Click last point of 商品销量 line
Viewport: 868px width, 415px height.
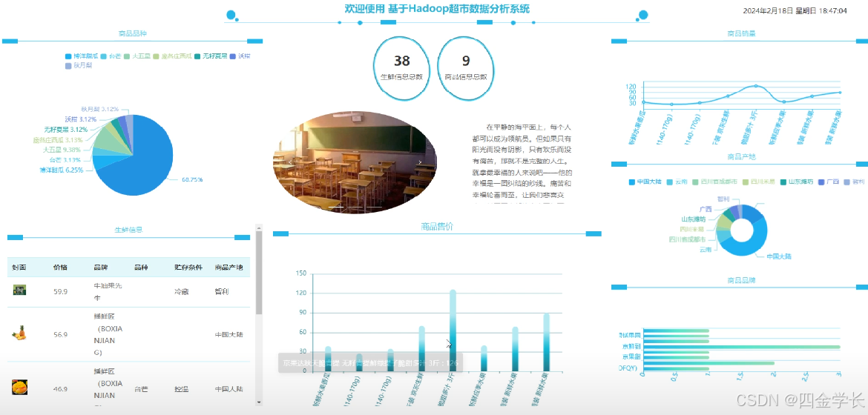[x=840, y=93]
